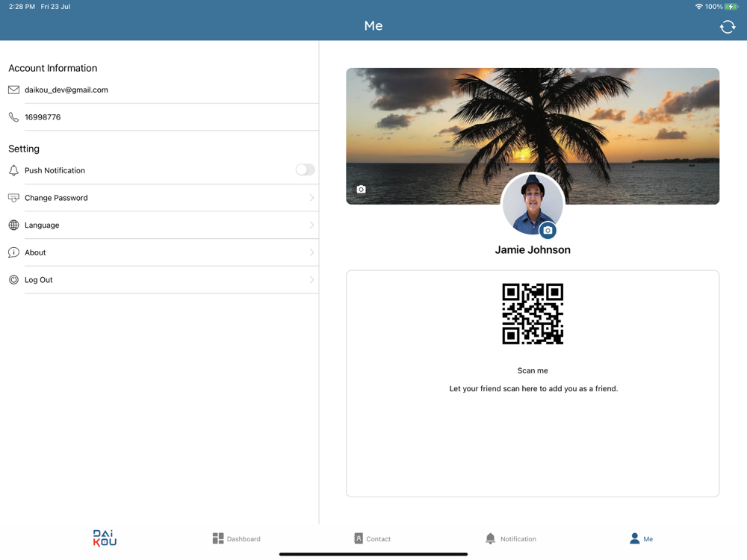Click the Language globe icon
The width and height of the screenshot is (747, 560).
tap(13, 225)
